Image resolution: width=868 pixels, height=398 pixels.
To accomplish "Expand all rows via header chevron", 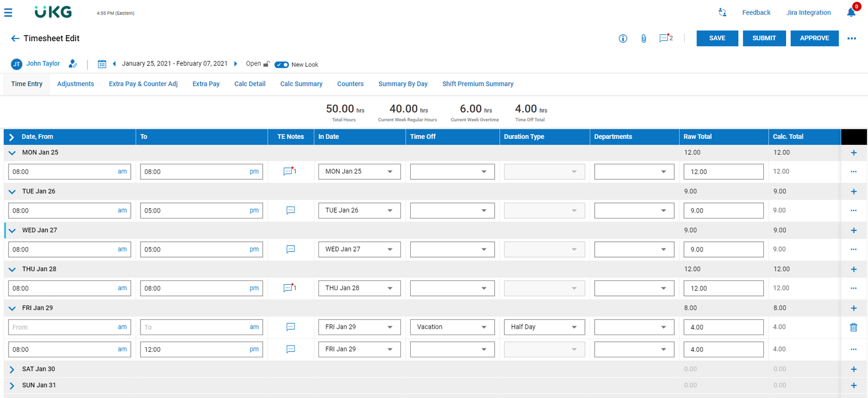I will click(11, 137).
